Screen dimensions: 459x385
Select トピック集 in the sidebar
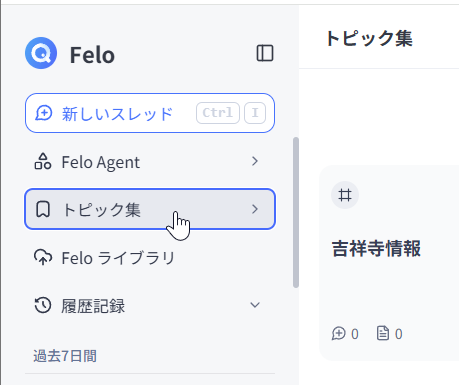150,209
